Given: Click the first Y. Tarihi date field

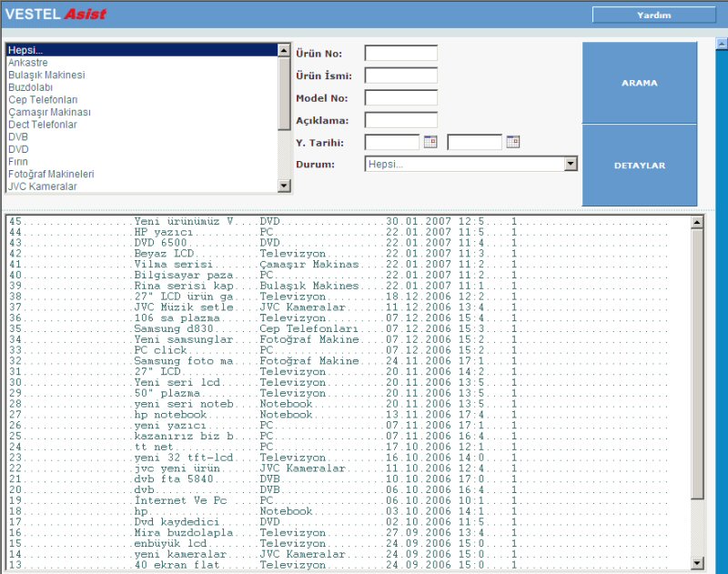Looking at the screenshot, I should click(x=392, y=142).
